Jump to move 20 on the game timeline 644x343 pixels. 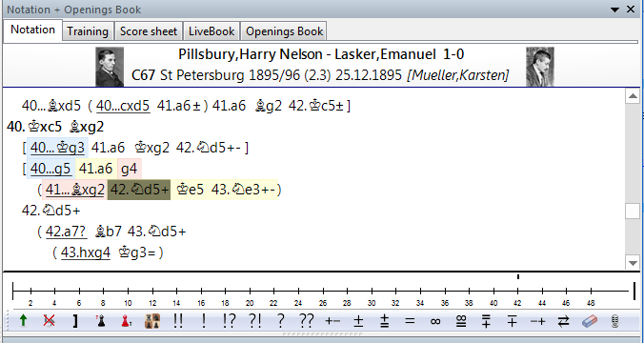click(x=250, y=291)
